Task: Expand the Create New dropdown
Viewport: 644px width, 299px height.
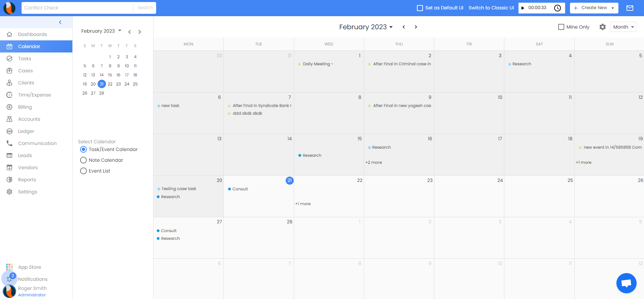Action: coord(613,8)
